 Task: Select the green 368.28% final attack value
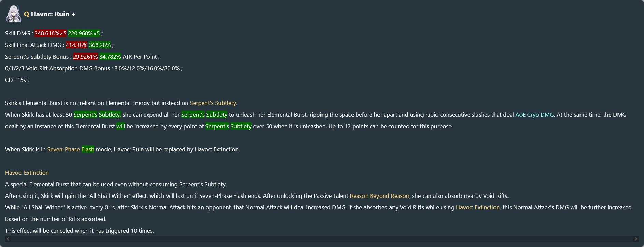click(100, 45)
